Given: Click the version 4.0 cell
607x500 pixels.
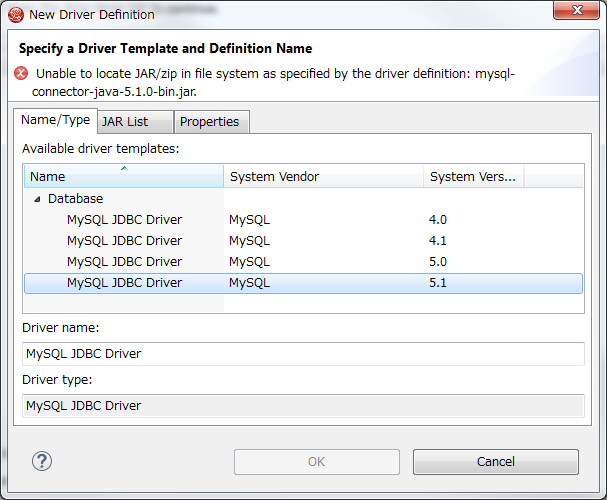Looking at the screenshot, I should (438, 220).
